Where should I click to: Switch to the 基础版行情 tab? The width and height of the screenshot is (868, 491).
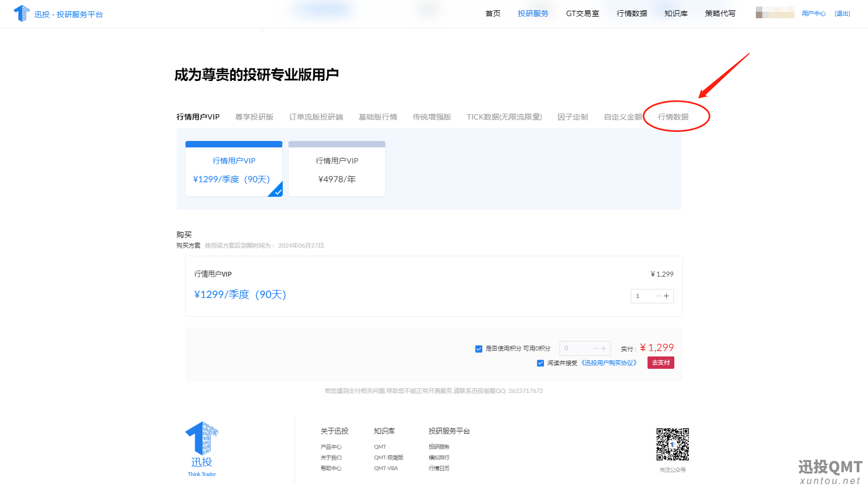point(378,117)
